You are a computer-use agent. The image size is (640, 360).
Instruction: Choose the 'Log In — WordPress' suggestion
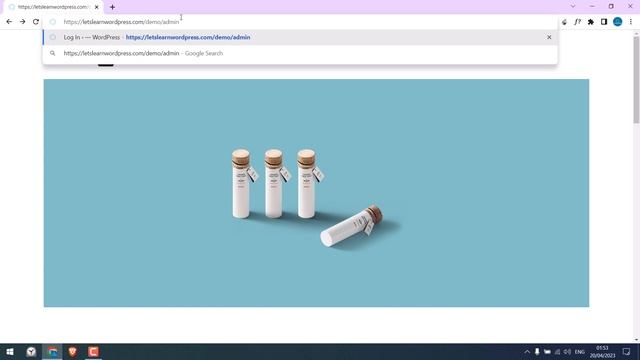pos(300,37)
